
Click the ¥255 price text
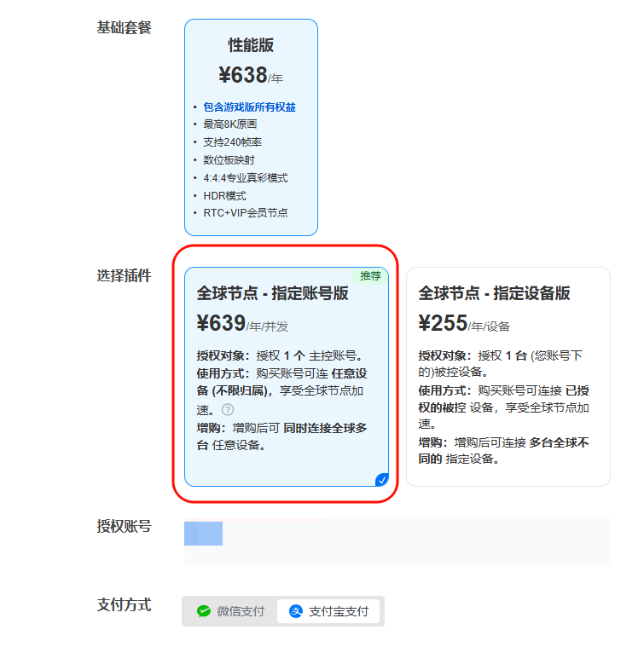443,323
